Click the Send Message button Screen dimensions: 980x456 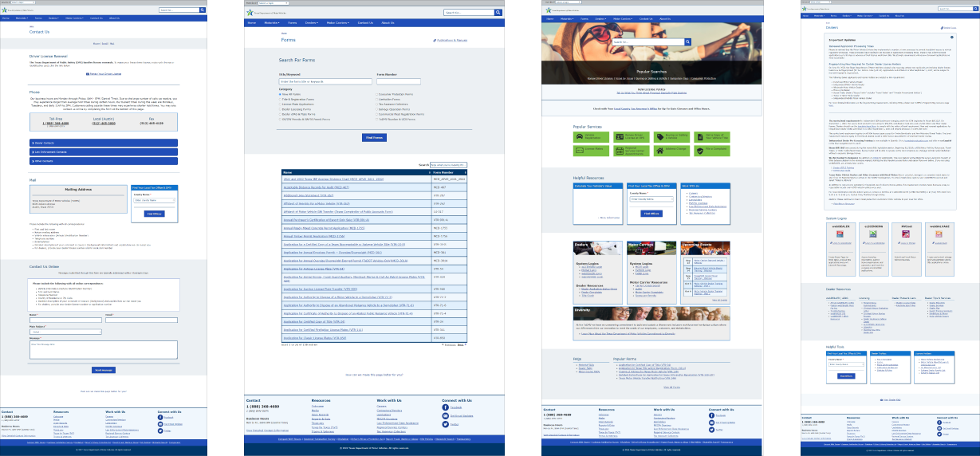click(103, 370)
